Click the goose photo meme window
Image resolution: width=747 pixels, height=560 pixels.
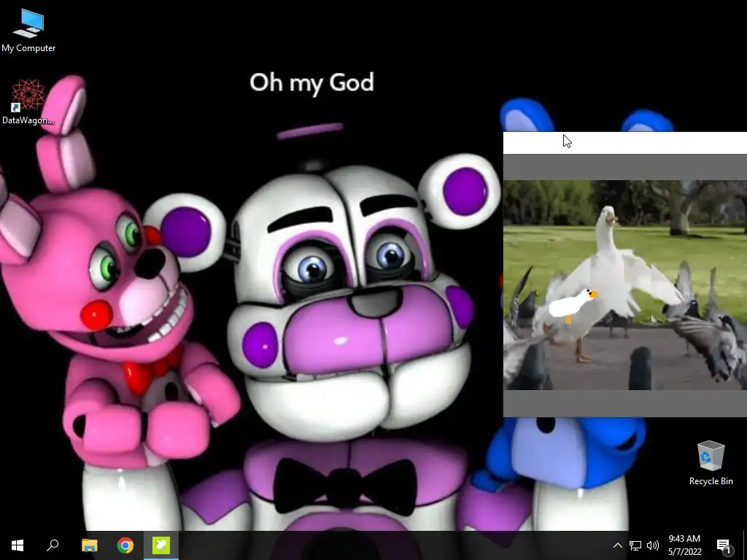click(625, 285)
